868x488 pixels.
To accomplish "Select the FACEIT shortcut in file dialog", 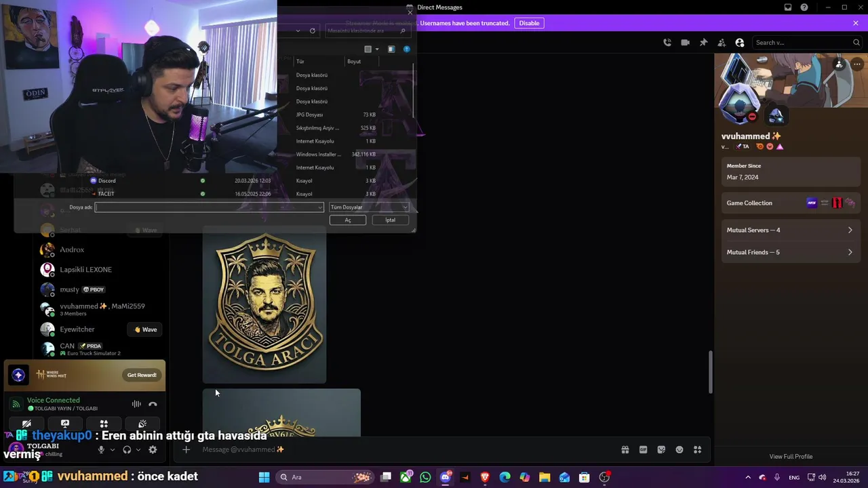I will (x=106, y=194).
